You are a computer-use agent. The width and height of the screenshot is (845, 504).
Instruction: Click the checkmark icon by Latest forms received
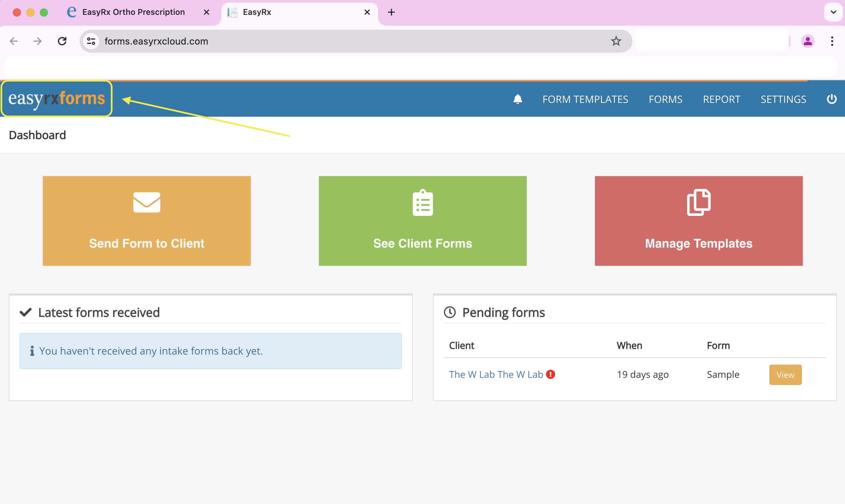[x=25, y=312]
